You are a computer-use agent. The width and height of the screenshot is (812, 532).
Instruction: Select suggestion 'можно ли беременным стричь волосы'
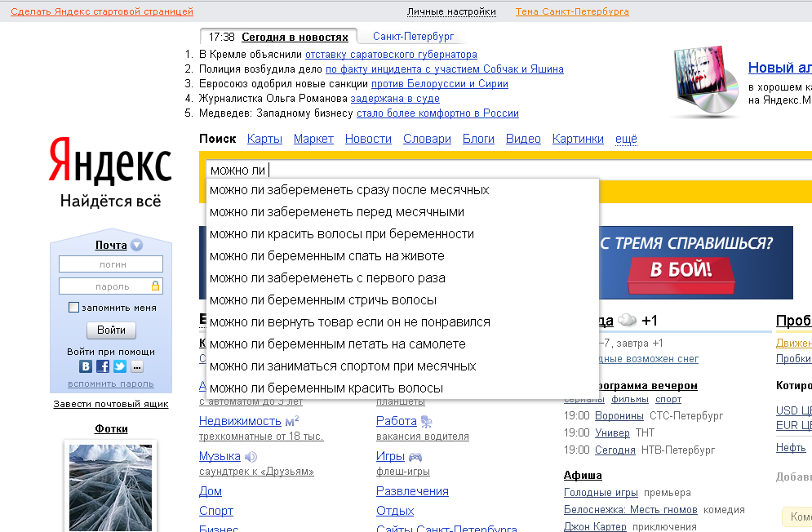pos(402,300)
